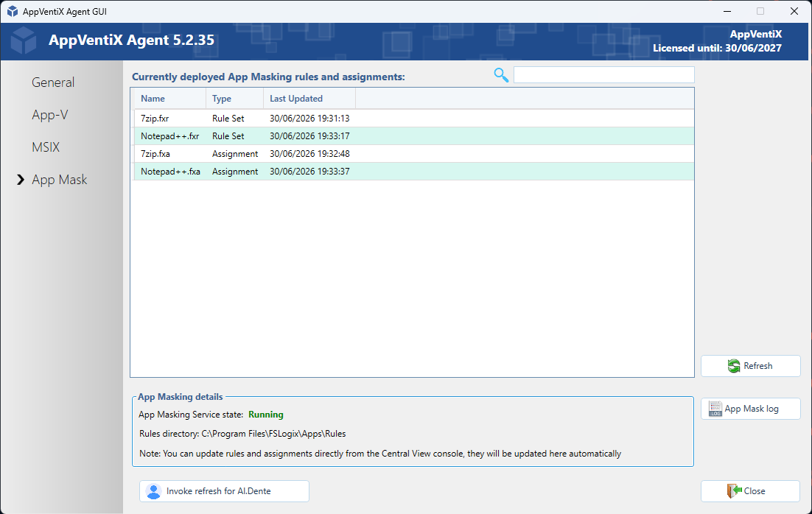Minimize the AppVentiX Agent GUI window
Viewport: 812px width, 514px height.
click(727, 11)
